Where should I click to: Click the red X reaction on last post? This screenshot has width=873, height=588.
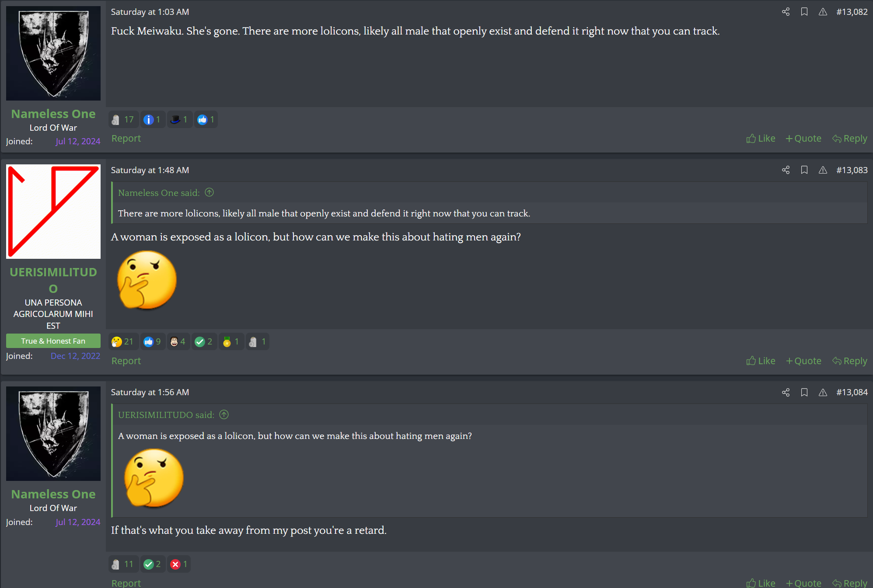tap(179, 564)
